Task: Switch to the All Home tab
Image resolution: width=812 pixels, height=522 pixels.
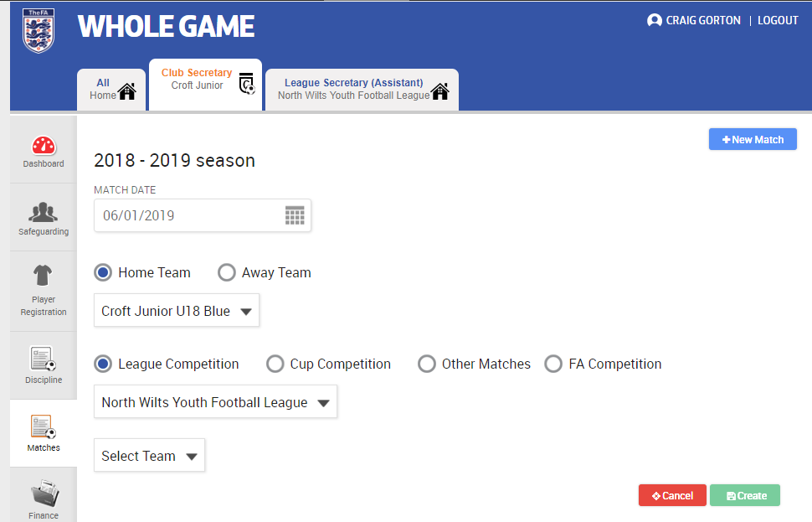Action: point(111,90)
